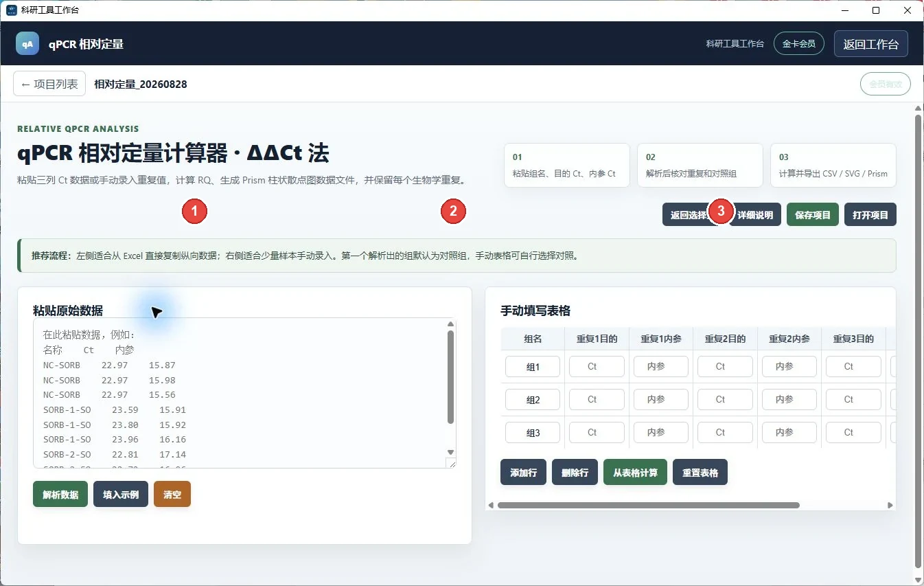Click the paste textarea's scroll-down arrow
Screen dimensions: 924x586
(x=450, y=452)
